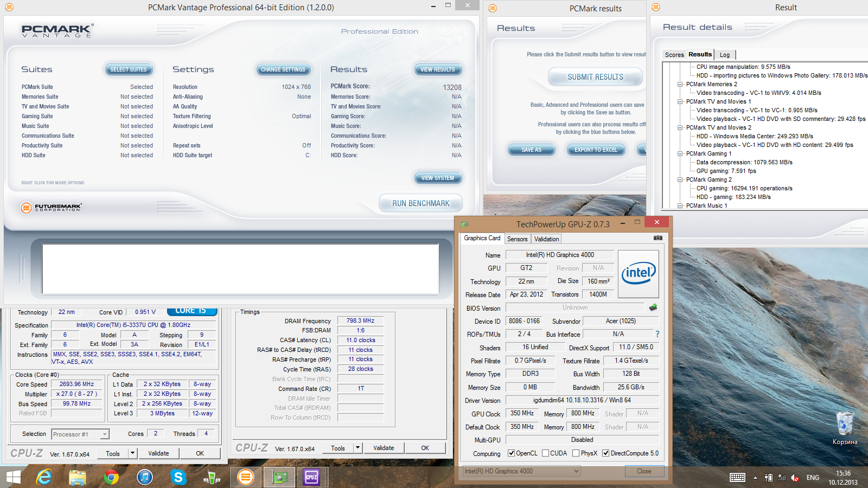
Task: Open the Validation tab in GPU-Z
Action: point(546,239)
